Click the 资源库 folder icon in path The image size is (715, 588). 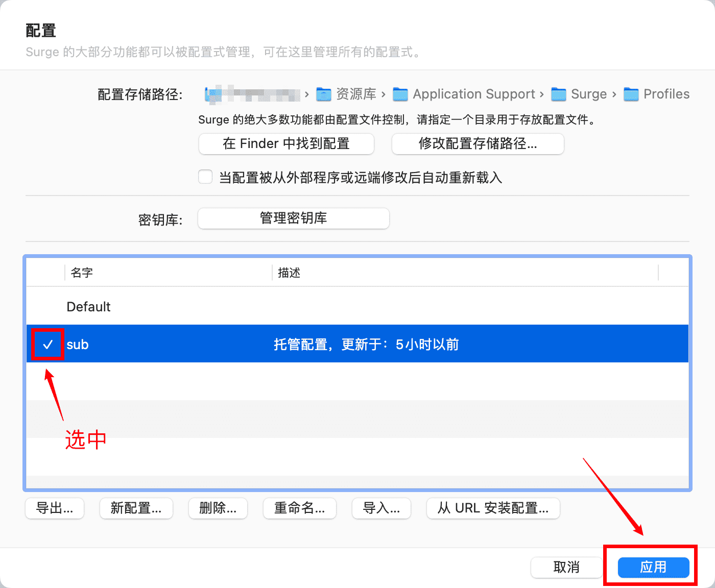pyautogui.click(x=324, y=94)
